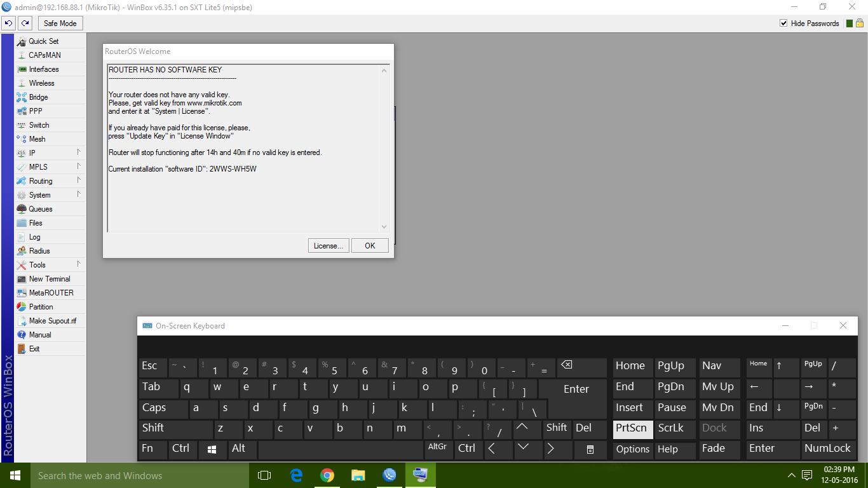Click the Windows logo key on On-Screen Keyboard

tap(212, 450)
